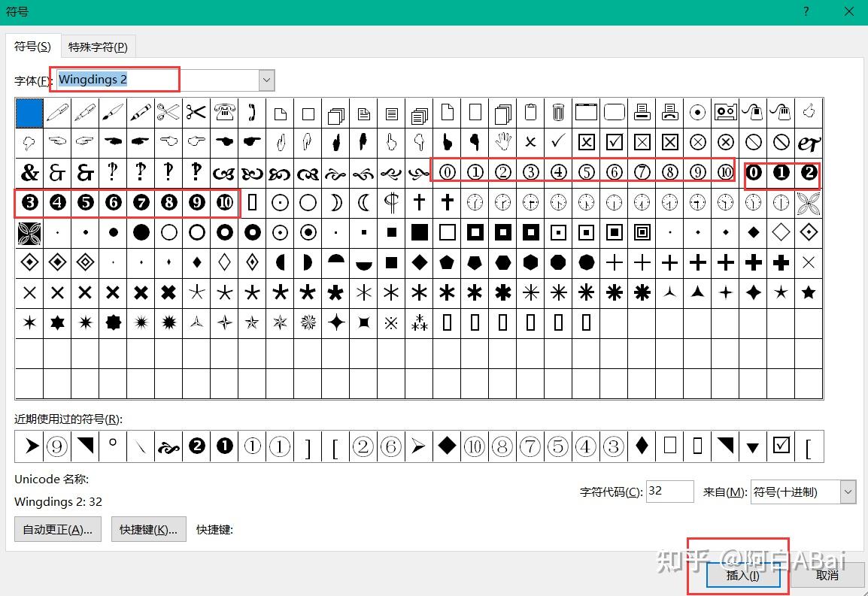Choose the checked box symbol in the grid

(614, 143)
